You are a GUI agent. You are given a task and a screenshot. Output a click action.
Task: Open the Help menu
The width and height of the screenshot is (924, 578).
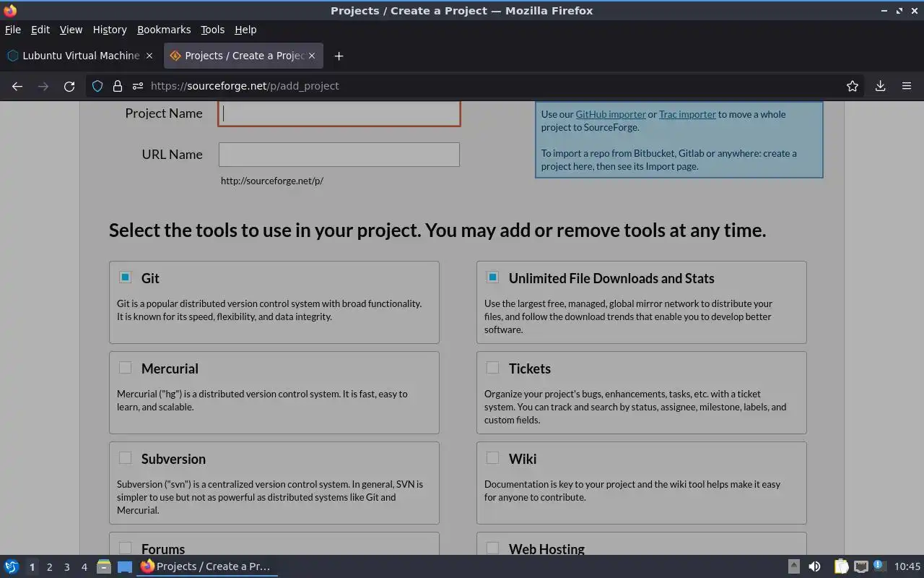coord(245,30)
